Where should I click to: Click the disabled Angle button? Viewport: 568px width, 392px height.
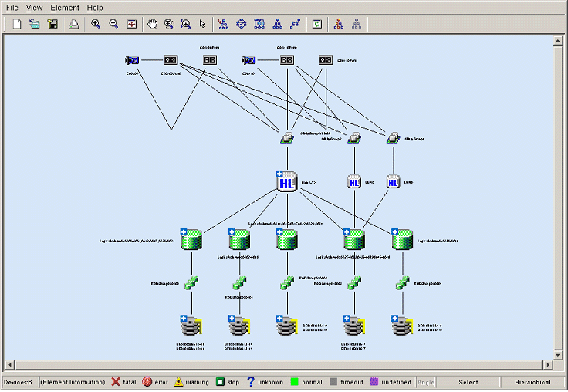(426, 382)
